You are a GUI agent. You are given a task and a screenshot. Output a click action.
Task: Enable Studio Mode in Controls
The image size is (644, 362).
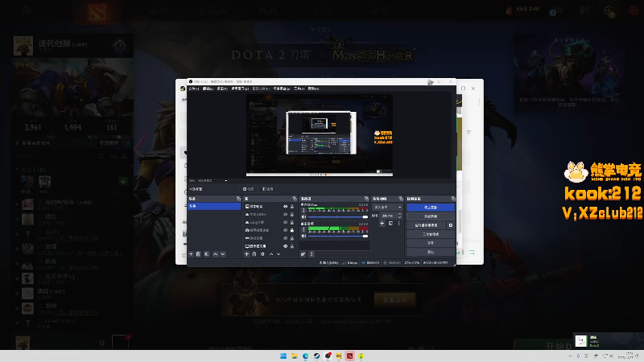431,234
